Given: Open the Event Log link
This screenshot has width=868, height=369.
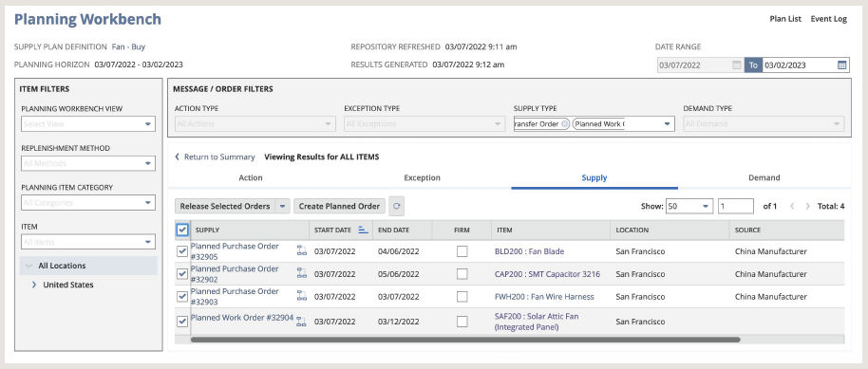Looking at the screenshot, I should (829, 19).
